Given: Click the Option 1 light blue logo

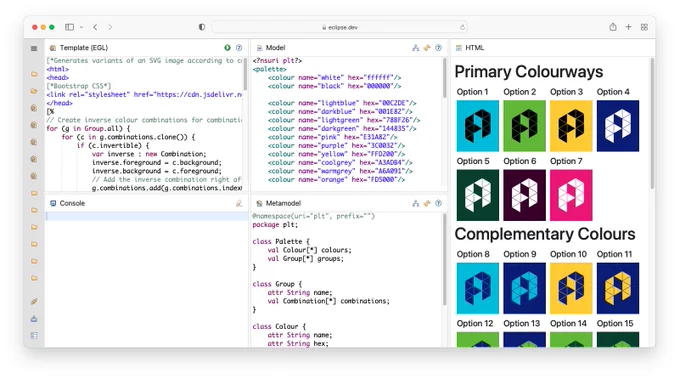Looking at the screenshot, I should click(477, 126).
